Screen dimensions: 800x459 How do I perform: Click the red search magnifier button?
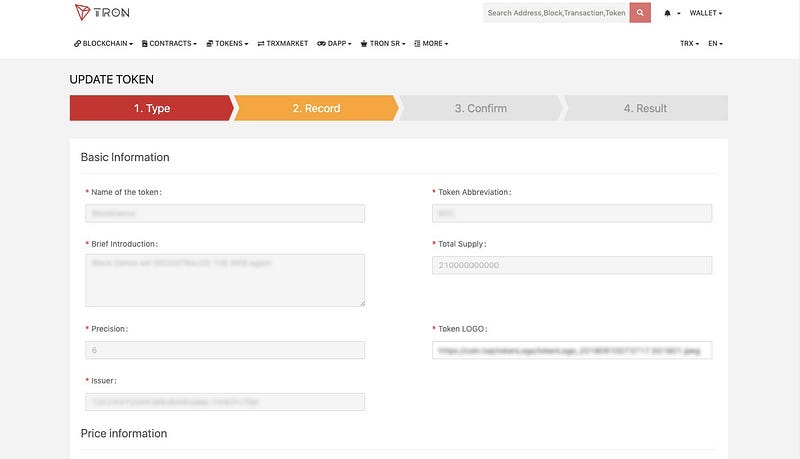coord(640,13)
